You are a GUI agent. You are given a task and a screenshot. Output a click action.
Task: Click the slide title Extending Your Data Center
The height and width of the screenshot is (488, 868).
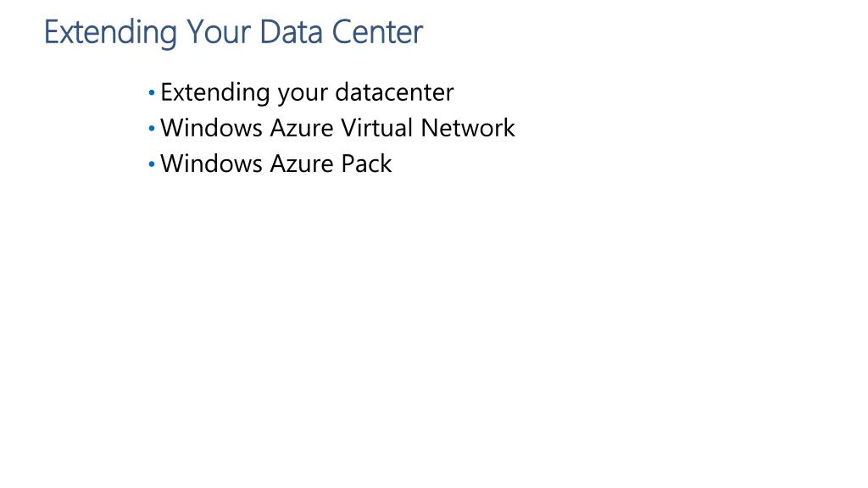[233, 32]
